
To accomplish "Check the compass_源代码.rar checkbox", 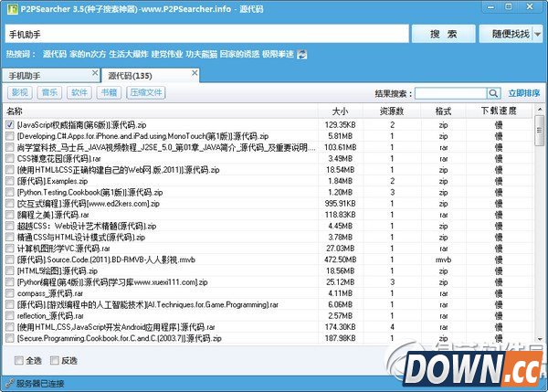I will tap(10, 293).
